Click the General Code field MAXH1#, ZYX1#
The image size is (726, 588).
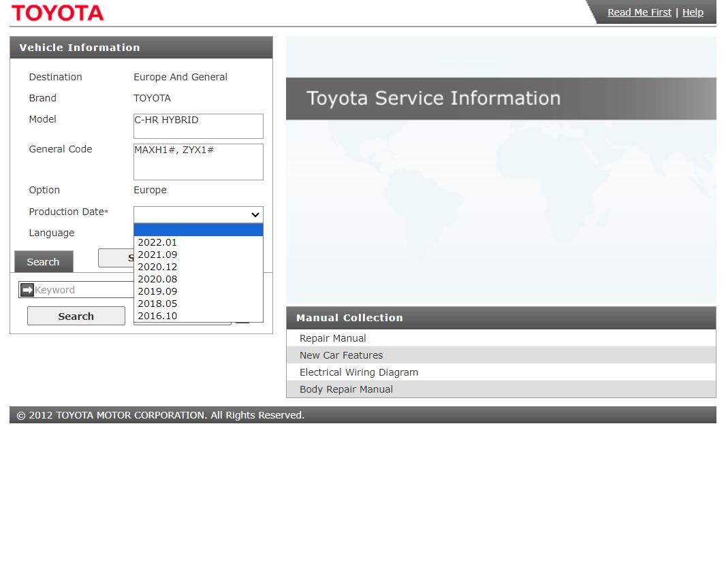click(198, 161)
